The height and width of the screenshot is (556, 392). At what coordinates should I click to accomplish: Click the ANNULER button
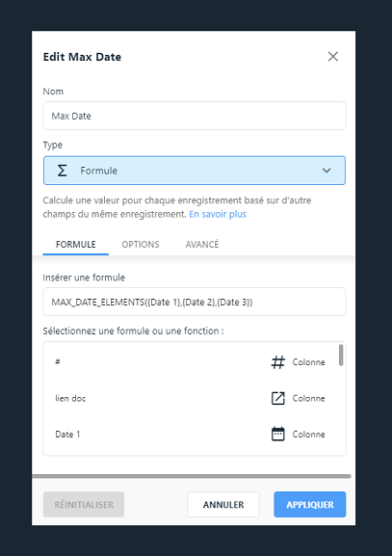pos(223,504)
